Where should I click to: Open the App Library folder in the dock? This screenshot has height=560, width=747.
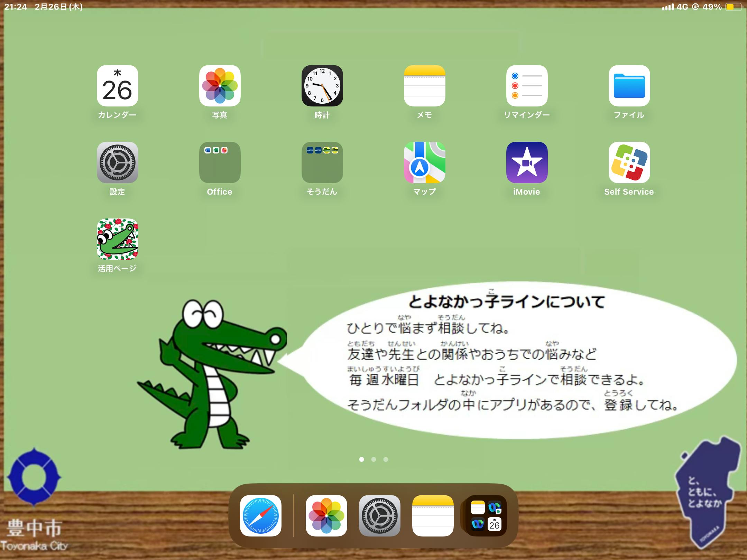[x=486, y=516]
